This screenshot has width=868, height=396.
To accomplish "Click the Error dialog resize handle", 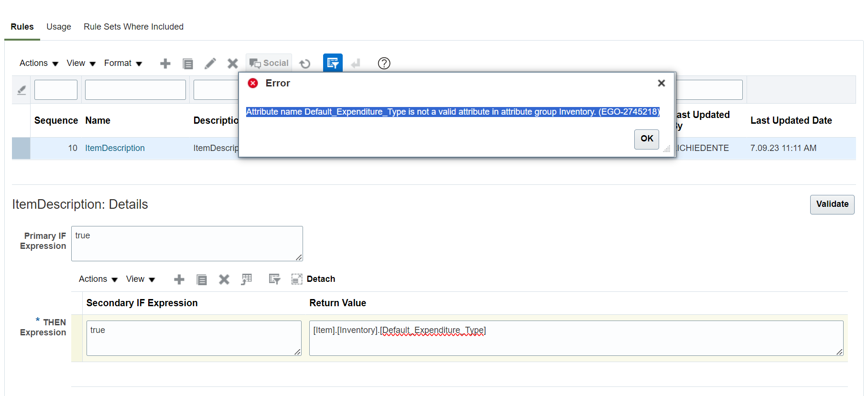I will (667, 149).
